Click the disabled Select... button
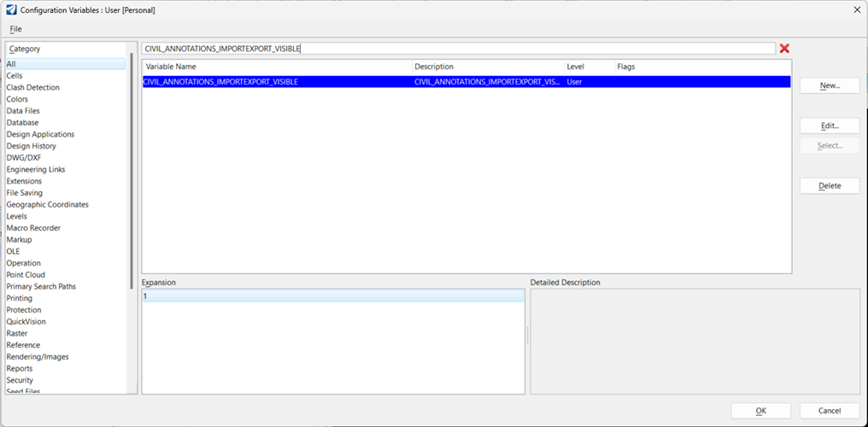Image resolution: width=868 pixels, height=427 pixels. tap(830, 145)
